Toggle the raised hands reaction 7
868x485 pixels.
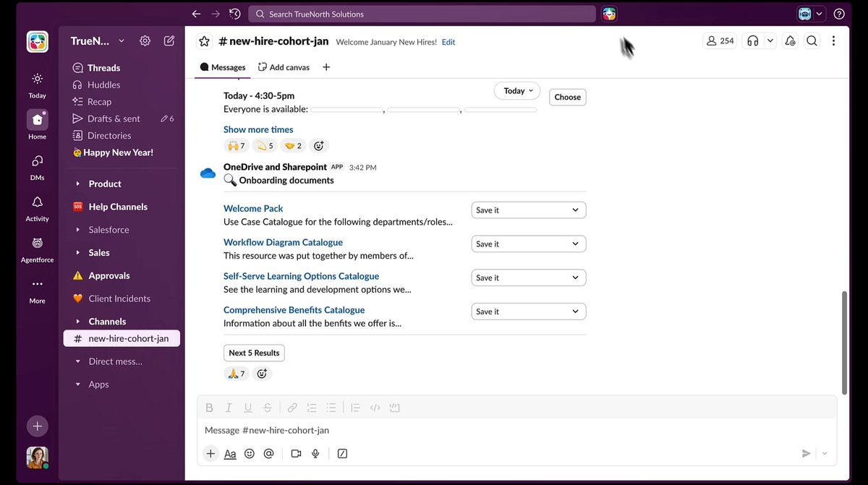pyautogui.click(x=237, y=145)
